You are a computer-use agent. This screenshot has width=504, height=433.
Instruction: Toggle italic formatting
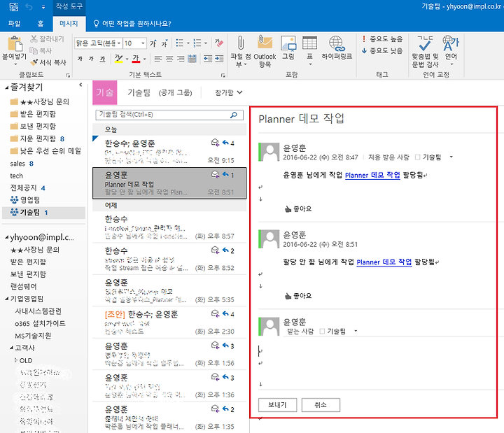91,59
